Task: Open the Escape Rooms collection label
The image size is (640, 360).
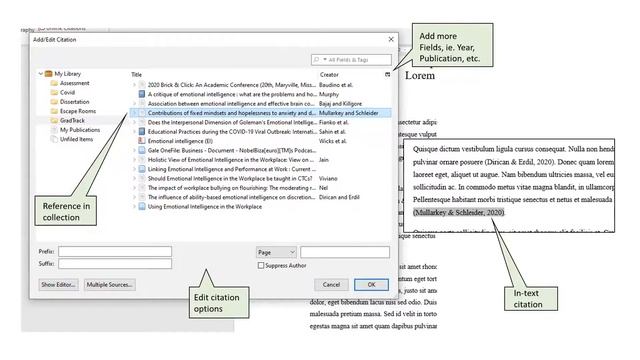Action: (78, 111)
